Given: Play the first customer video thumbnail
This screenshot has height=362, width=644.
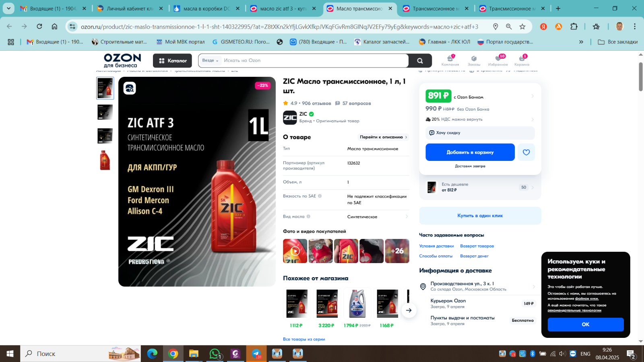Looking at the screenshot, I should [295, 251].
